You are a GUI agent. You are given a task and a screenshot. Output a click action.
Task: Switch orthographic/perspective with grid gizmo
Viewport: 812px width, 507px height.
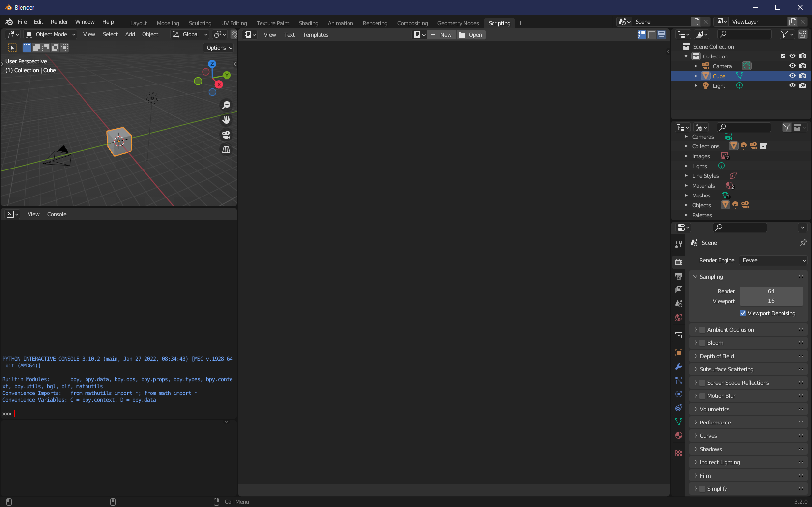tap(226, 149)
